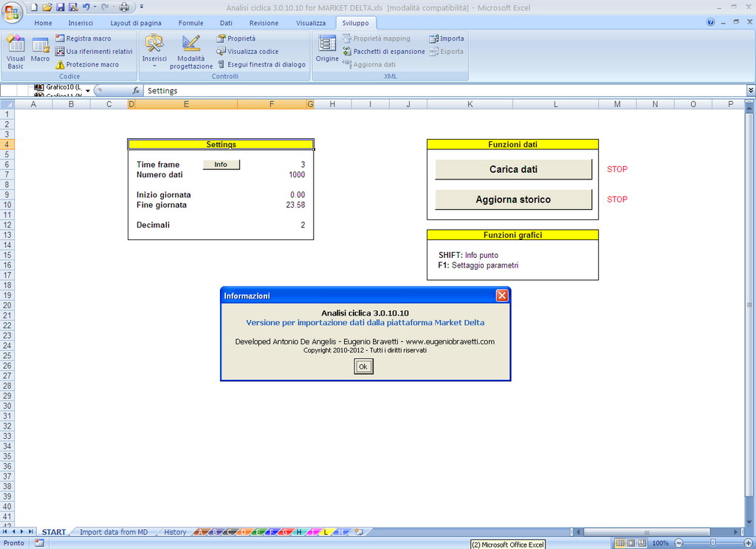Click STOP next to Carica dati
Screen dimensions: 756x549
pos(617,169)
